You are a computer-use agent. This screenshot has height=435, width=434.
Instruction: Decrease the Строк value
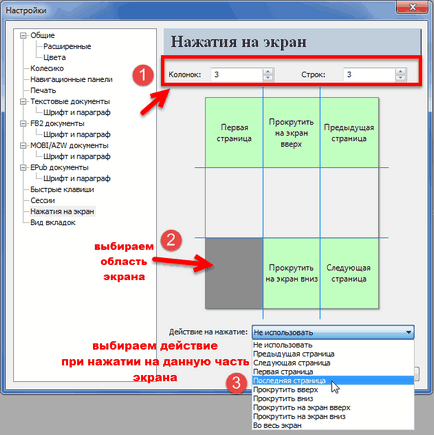click(x=400, y=77)
